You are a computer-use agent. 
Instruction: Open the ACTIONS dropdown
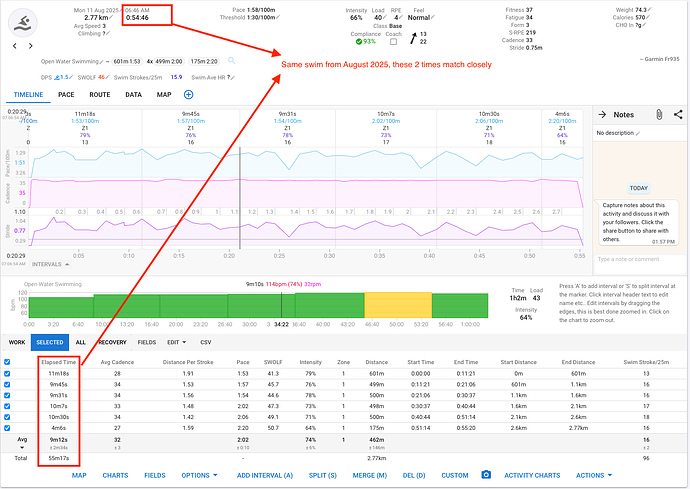(594, 475)
